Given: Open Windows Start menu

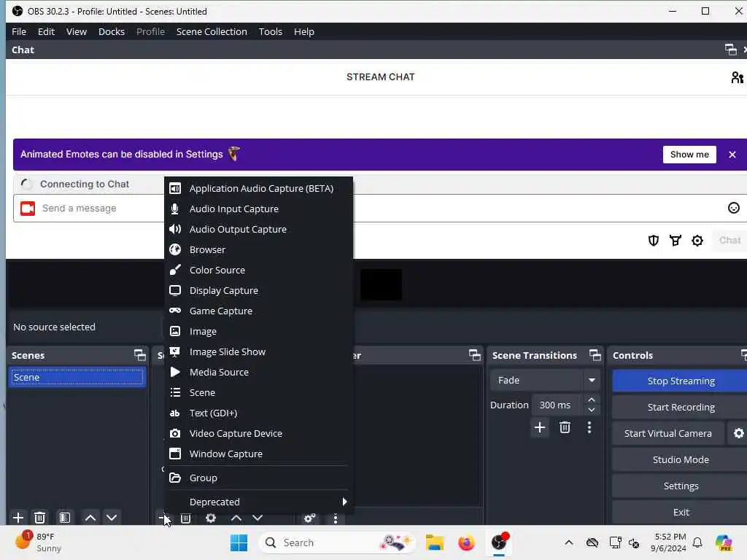Looking at the screenshot, I should coord(239,542).
